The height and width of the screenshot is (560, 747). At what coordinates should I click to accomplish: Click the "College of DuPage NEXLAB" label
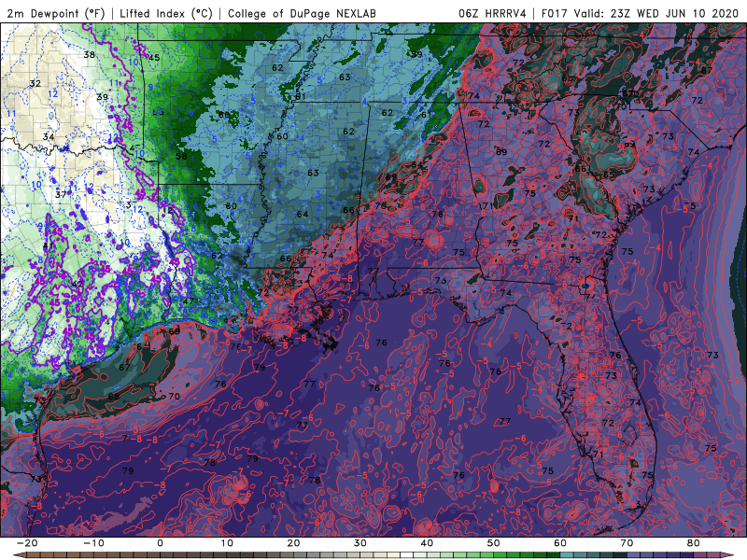[x=302, y=13]
